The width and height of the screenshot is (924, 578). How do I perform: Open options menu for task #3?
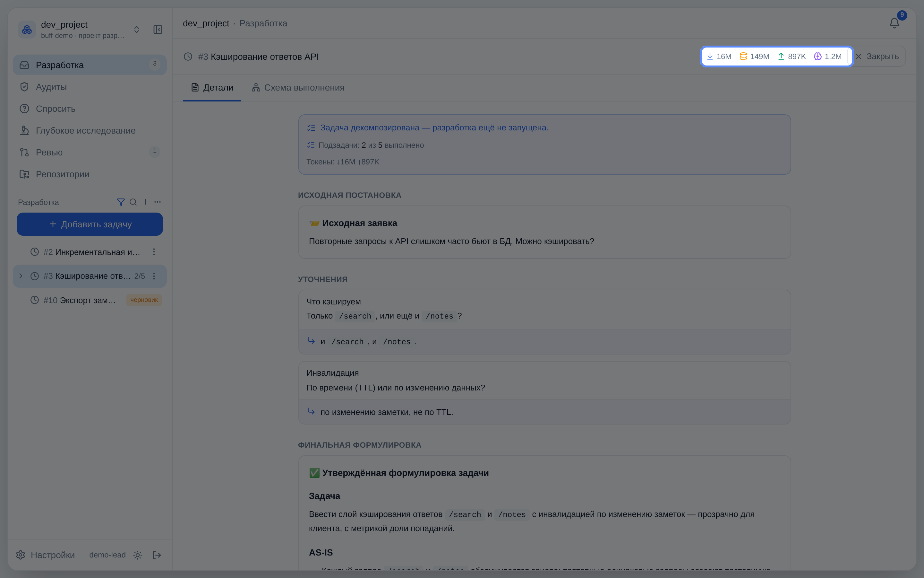tap(154, 276)
